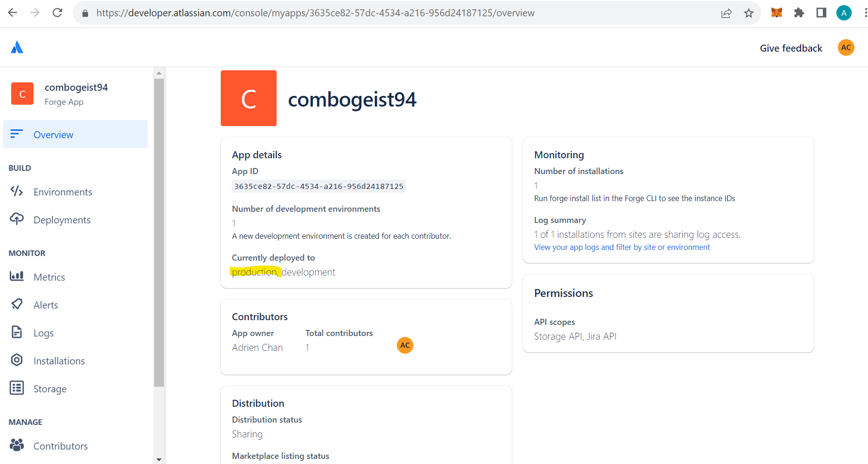Open the view app logs link
The width and height of the screenshot is (868, 464).
coord(622,248)
